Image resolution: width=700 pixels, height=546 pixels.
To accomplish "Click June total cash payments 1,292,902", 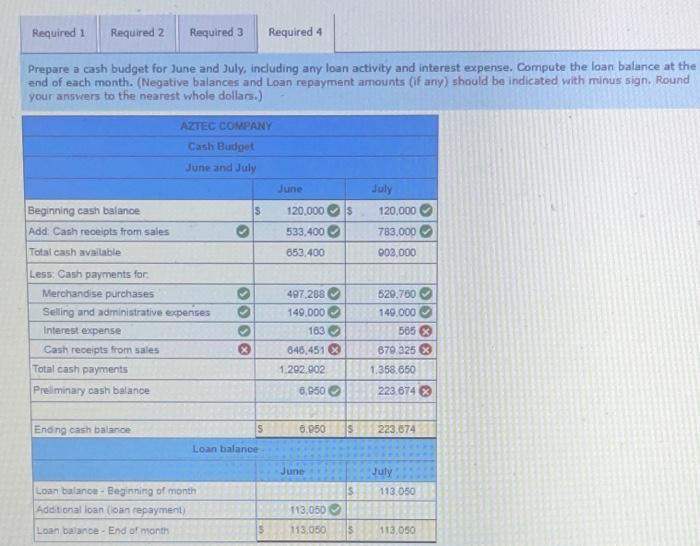I will pos(300,370).
